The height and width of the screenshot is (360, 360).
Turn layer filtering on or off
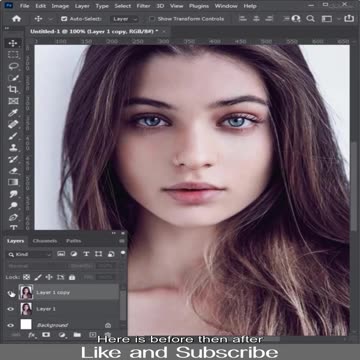point(123,253)
